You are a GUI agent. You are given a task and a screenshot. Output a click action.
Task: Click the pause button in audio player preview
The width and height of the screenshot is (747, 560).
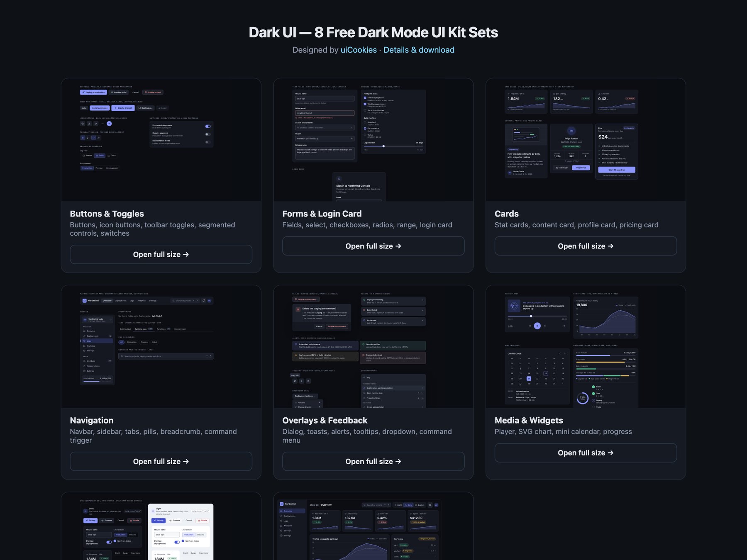[537, 326]
